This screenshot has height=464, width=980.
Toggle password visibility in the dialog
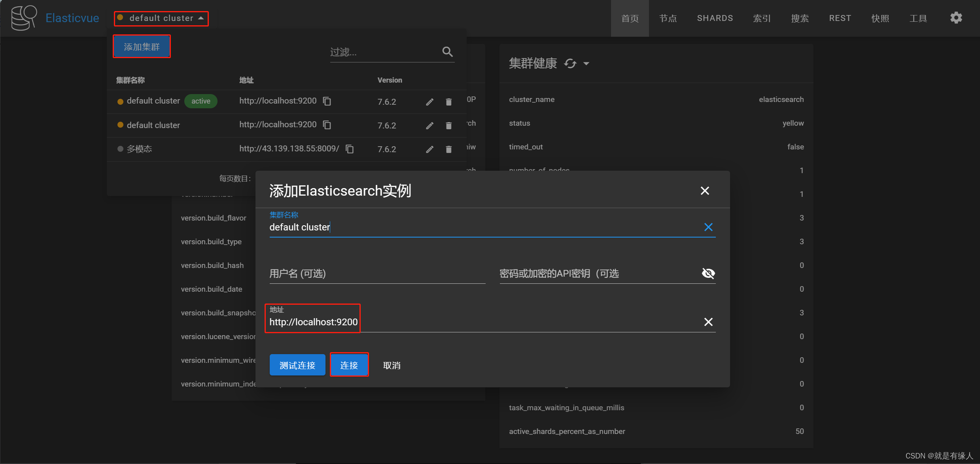point(708,273)
